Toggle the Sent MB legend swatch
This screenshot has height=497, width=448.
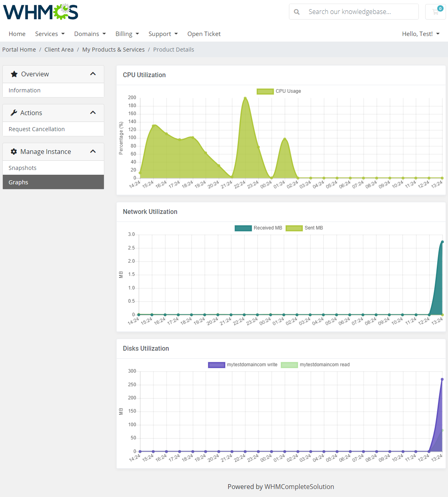294,228
